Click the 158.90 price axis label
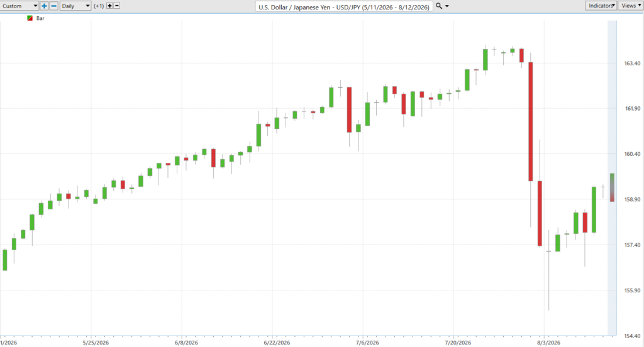Screen dimensions: 644x347 tap(632, 199)
